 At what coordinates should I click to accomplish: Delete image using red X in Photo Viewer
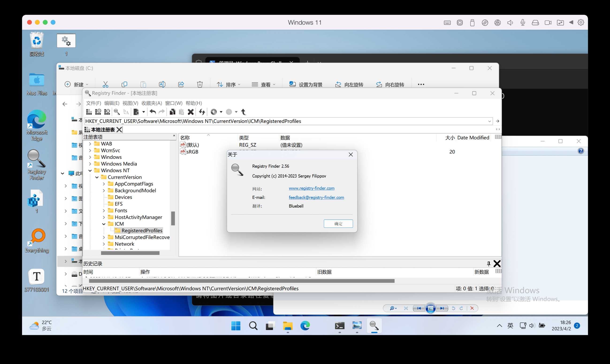click(x=472, y=308)
